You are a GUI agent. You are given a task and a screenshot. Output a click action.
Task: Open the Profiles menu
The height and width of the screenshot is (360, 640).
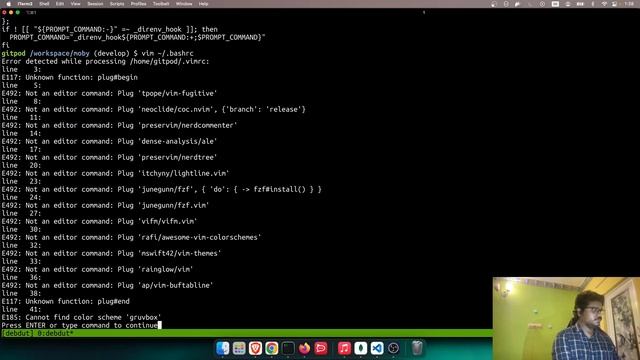coord(138,4)
